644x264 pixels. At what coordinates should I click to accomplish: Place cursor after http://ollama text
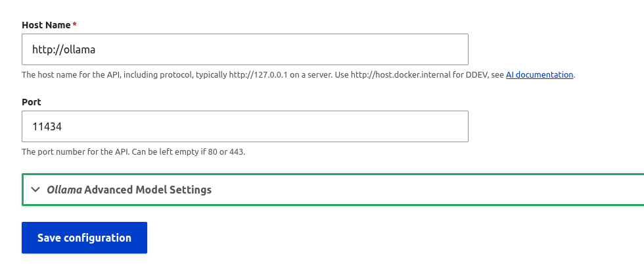96,50
